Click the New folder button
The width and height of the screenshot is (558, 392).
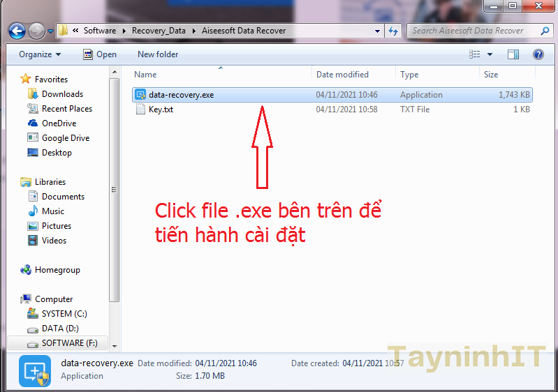click(x=158, y=54)
